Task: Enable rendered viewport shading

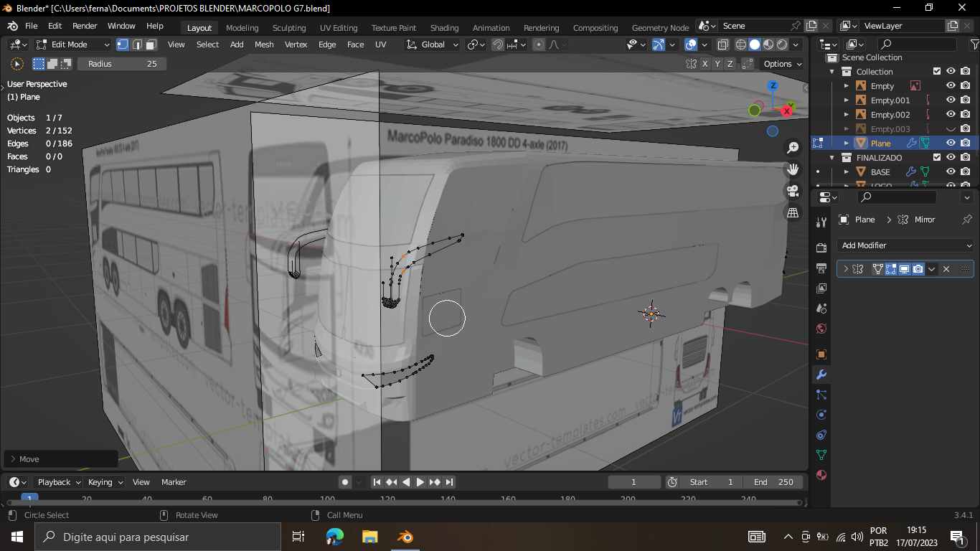Action: [x=782, y=44]
